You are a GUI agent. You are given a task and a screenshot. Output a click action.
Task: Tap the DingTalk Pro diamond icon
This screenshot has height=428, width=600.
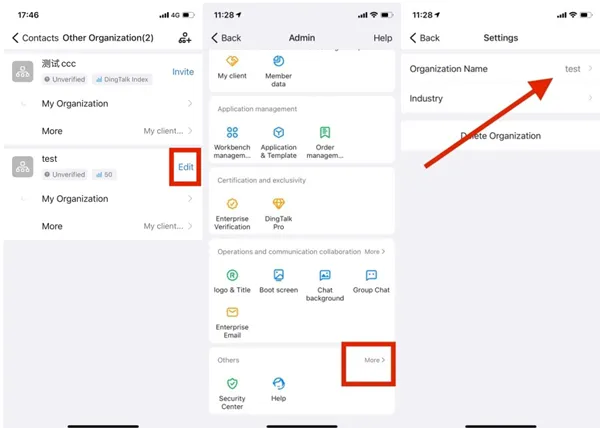[279, 203]
